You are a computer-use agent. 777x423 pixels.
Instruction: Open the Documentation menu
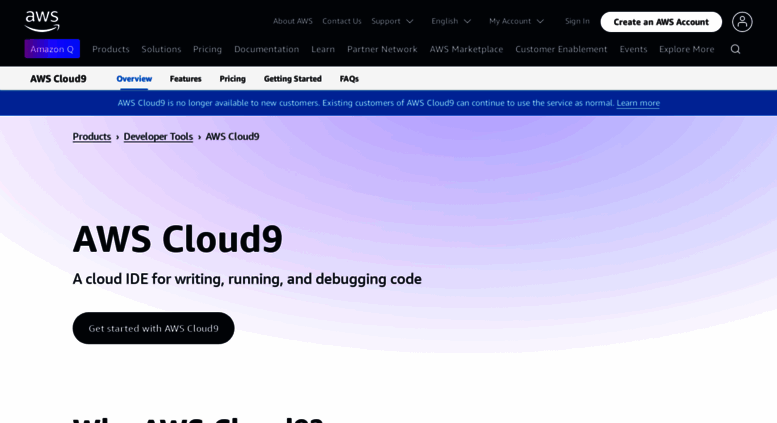[x=267, y=49]
